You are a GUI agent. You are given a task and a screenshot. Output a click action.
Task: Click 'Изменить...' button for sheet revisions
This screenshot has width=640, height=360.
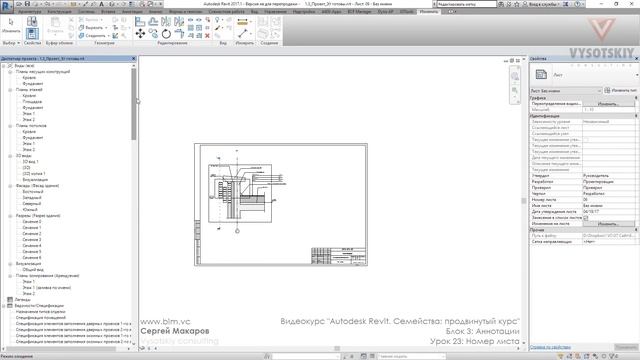click(608, 224)
